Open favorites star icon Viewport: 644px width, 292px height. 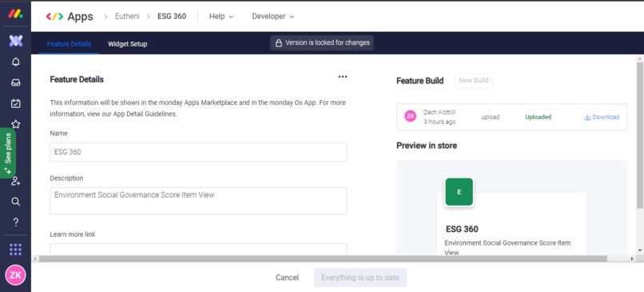[x=16, y=124]
